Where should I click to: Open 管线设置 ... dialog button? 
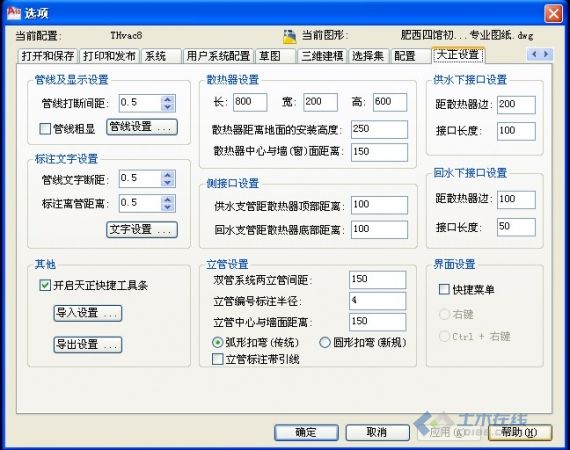pyautogui.click(x=142, y=127)
